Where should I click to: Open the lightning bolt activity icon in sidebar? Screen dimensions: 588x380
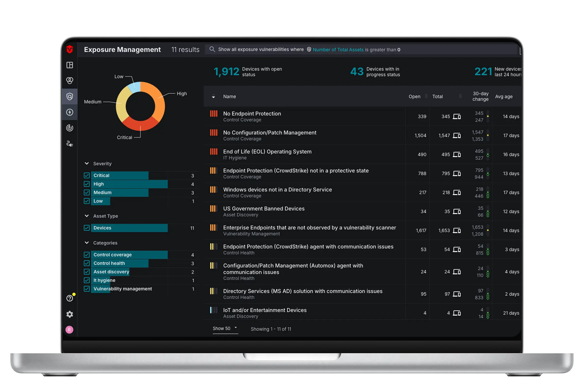70,112
